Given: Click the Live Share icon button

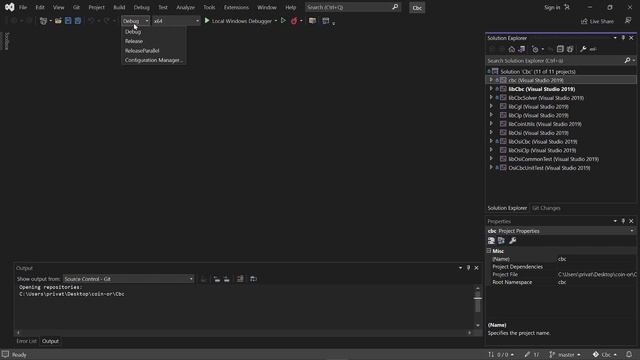Looking at the screenshot, I should pyautogui.click(x=597, y=21).
